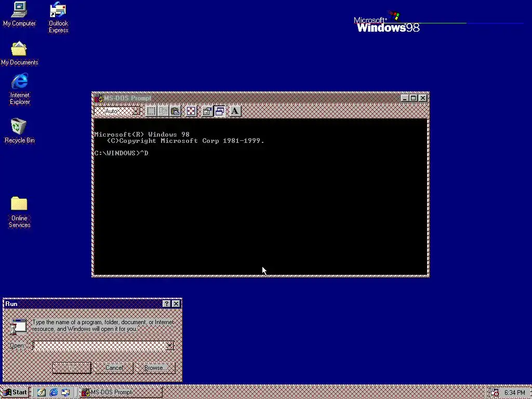Launch Outlook Express from quick launch

point(65,392)
